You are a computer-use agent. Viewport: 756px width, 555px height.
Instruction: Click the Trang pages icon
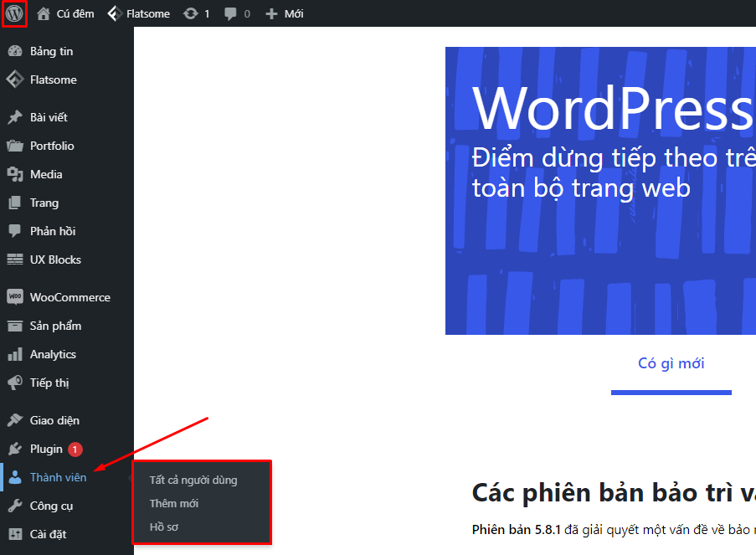15,203
